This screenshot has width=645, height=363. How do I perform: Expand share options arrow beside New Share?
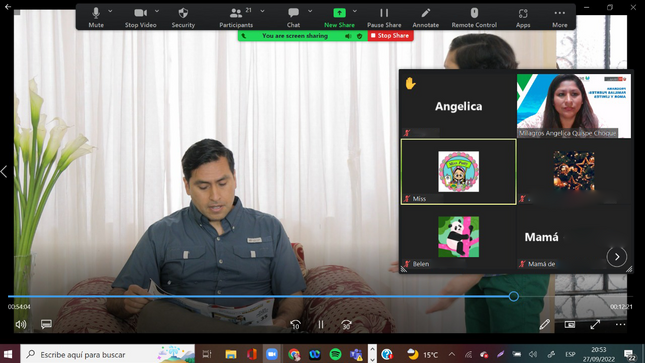355,11
